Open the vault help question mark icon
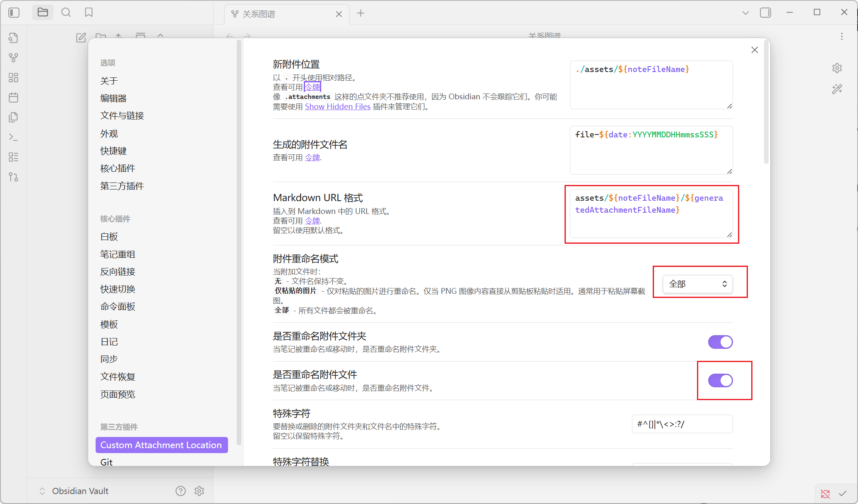858x504 pixels. coord(180,491)
